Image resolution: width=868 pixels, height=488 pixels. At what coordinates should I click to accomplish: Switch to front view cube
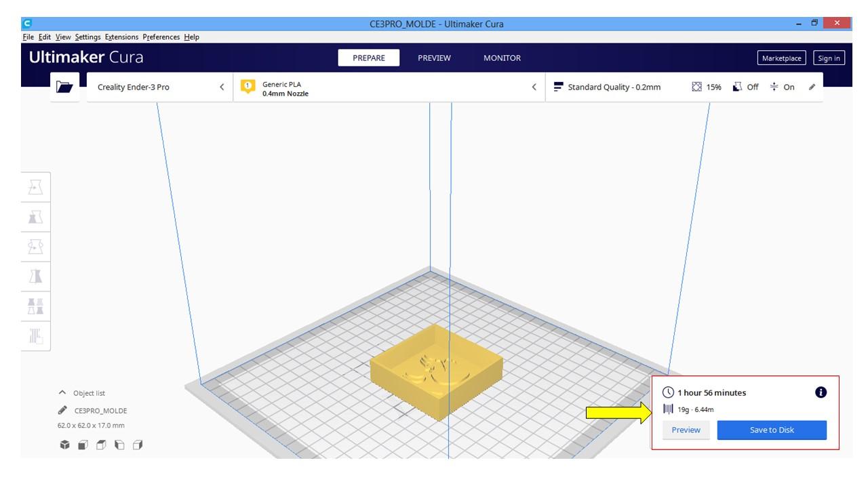pos(83,445)
